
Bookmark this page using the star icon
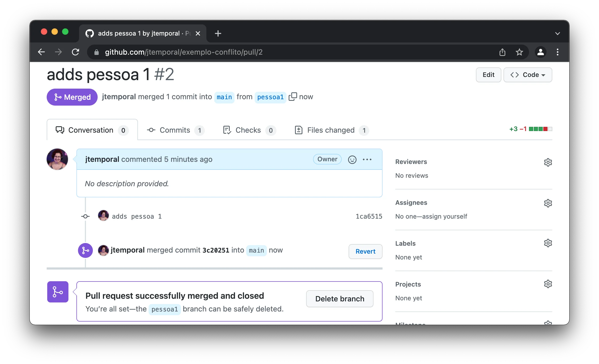[x=519, y=52]
